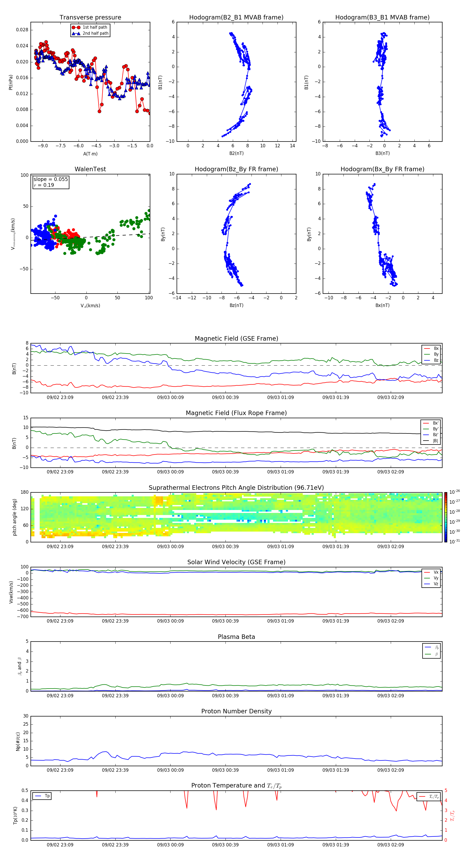Click 'Proton Temperature and Te/Tp' title
This screenshot has height=868, width=473.
pyautogui.click(x=236, y=786)
